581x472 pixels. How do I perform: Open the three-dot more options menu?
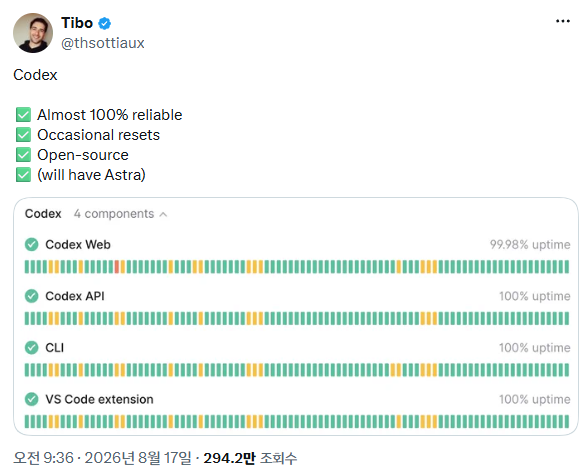pyautogui.click(x=562, y=21)
